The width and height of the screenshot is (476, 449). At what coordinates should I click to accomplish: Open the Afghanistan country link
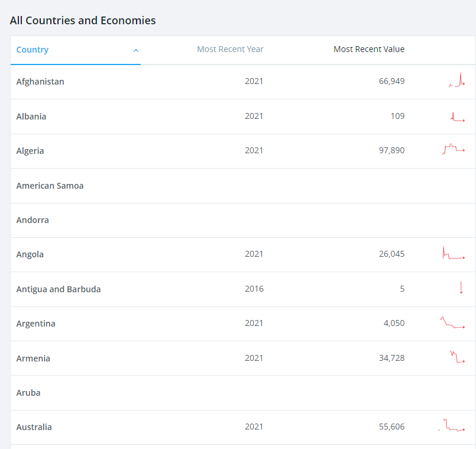click(40, 82)
